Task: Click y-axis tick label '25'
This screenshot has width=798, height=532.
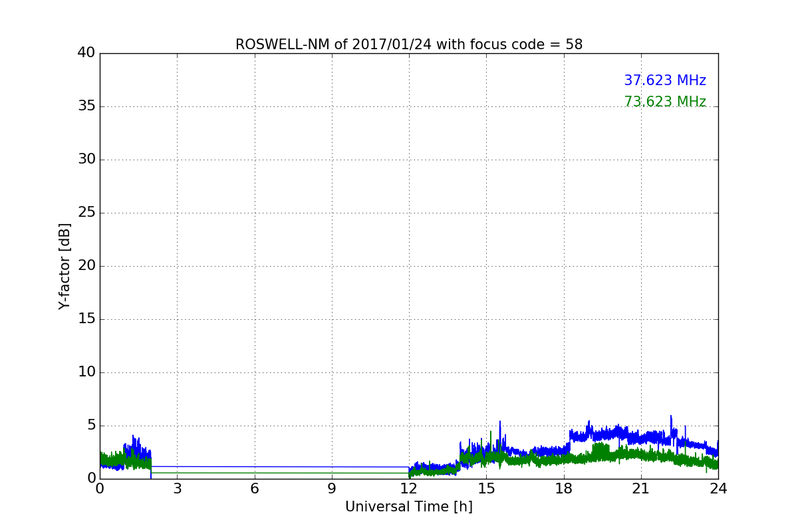Action: pyautogui.click(x=86, y=212)
